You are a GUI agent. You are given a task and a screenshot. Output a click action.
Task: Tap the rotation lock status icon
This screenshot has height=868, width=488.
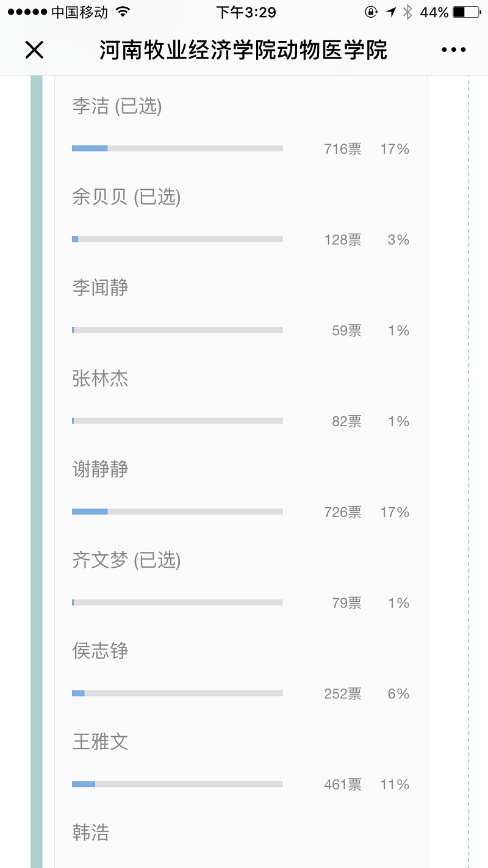click(x=371, y=12)
